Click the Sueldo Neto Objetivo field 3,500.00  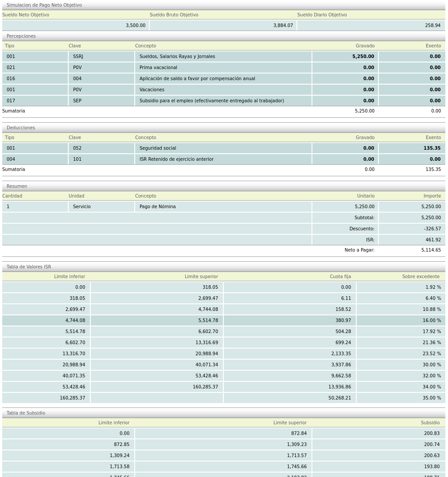click(x=75, y=26)
